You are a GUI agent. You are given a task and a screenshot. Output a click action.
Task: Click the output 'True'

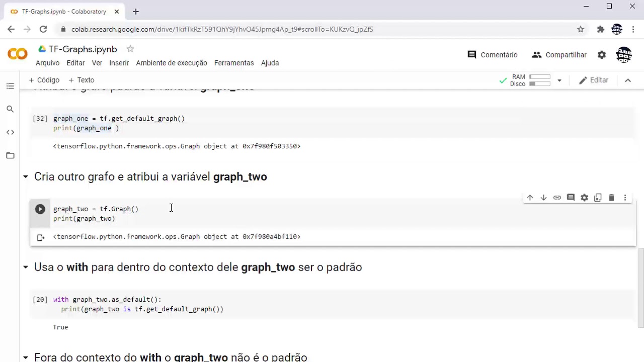click(60, 327)
